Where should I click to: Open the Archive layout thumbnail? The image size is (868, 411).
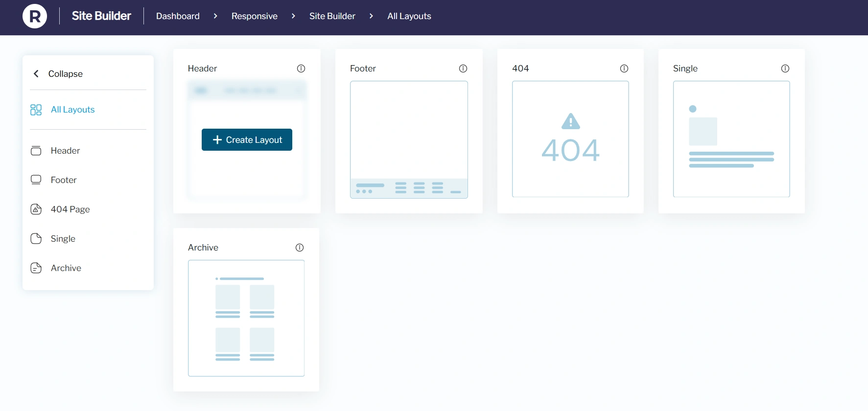point(246,318)
